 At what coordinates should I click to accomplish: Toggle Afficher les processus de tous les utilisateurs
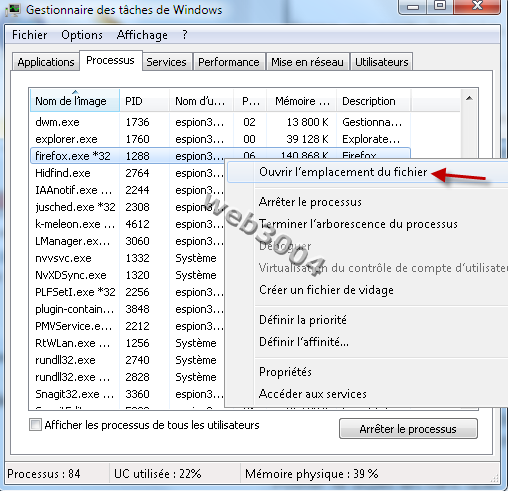35,425
